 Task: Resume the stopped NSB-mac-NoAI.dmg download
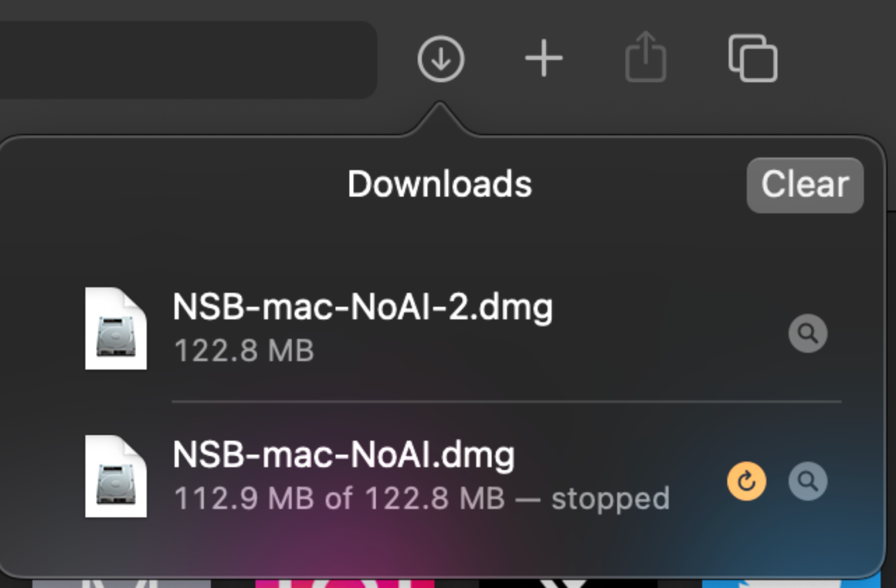746,481
